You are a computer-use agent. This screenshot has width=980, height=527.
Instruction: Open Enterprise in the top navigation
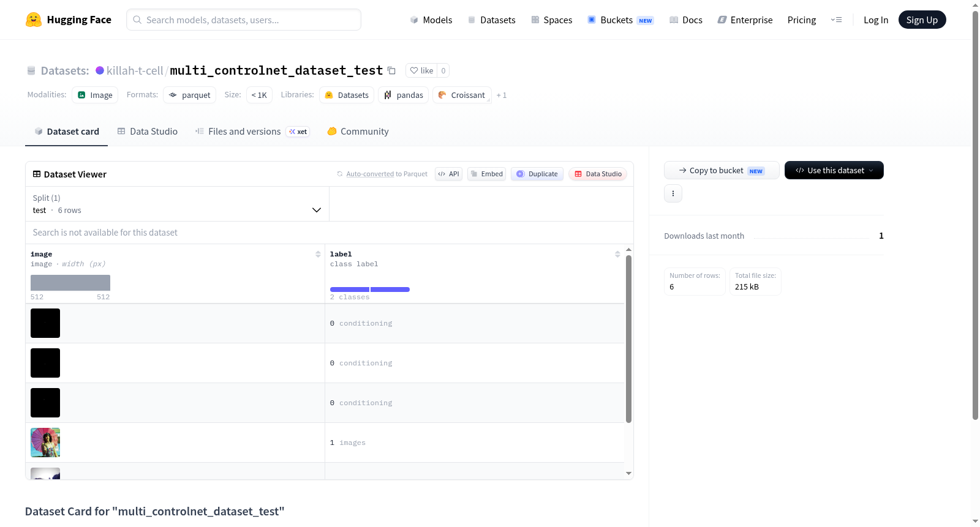(x=745, y=20)
